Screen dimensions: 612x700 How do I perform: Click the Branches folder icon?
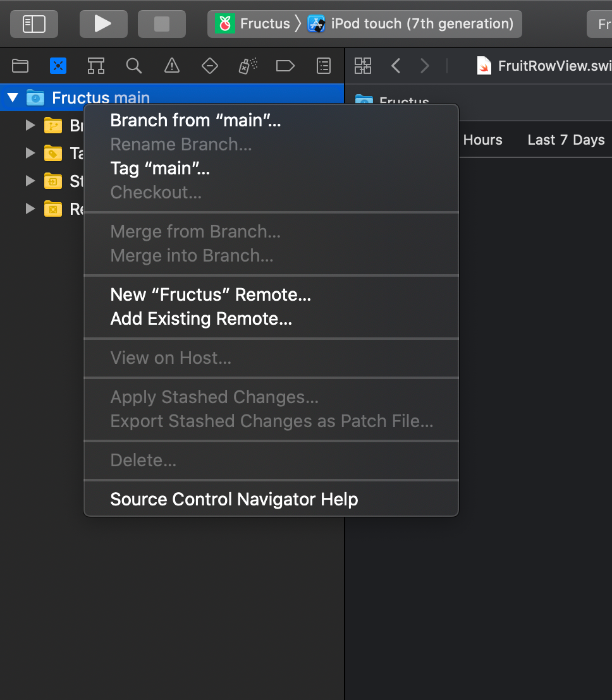tap(52, 126)
